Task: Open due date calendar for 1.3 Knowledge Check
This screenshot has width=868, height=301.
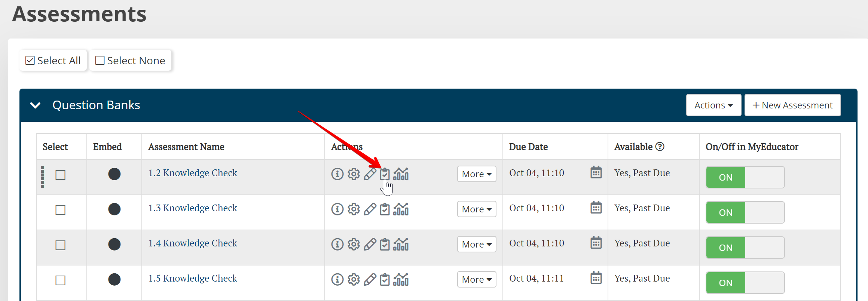Action: (x=596, y=208)
